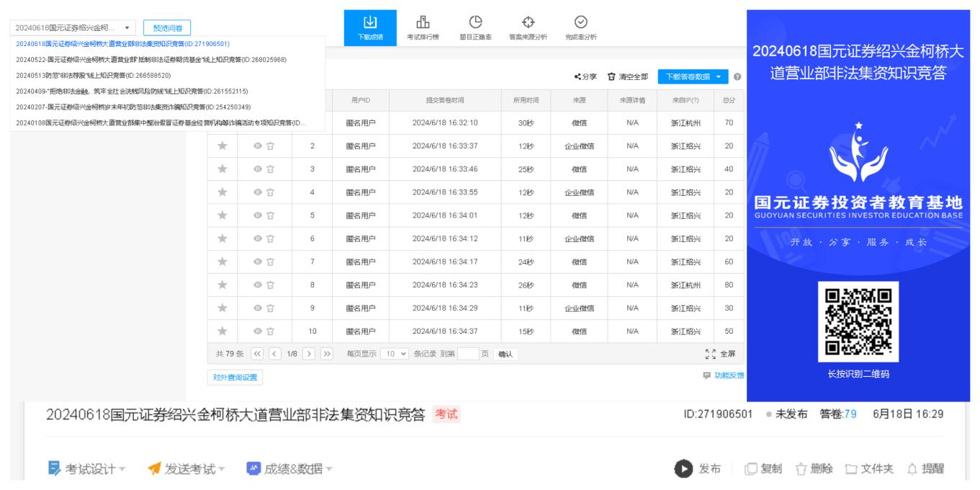Open the 考试排行榜 ranking tab
The width and height of the screenshot is (980, 490).
(423, 28)
